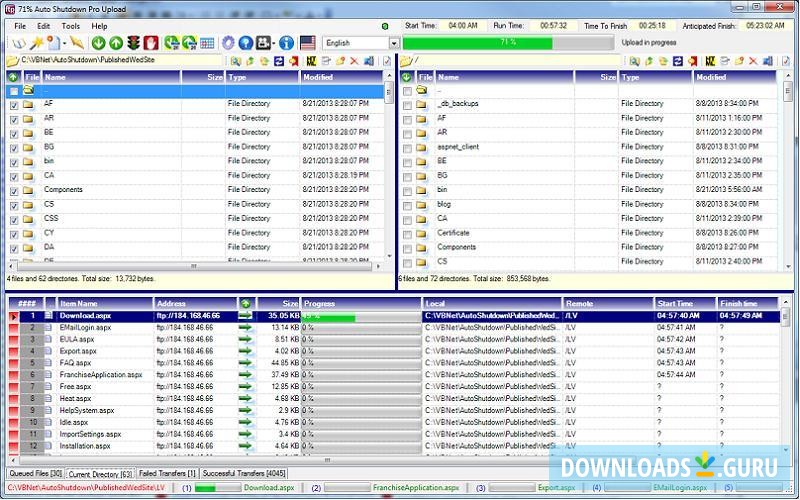Screen dimensions: 800x500
Task: Select the aspnet_client folder name in remote pane
Action: (x=458, y=147)
